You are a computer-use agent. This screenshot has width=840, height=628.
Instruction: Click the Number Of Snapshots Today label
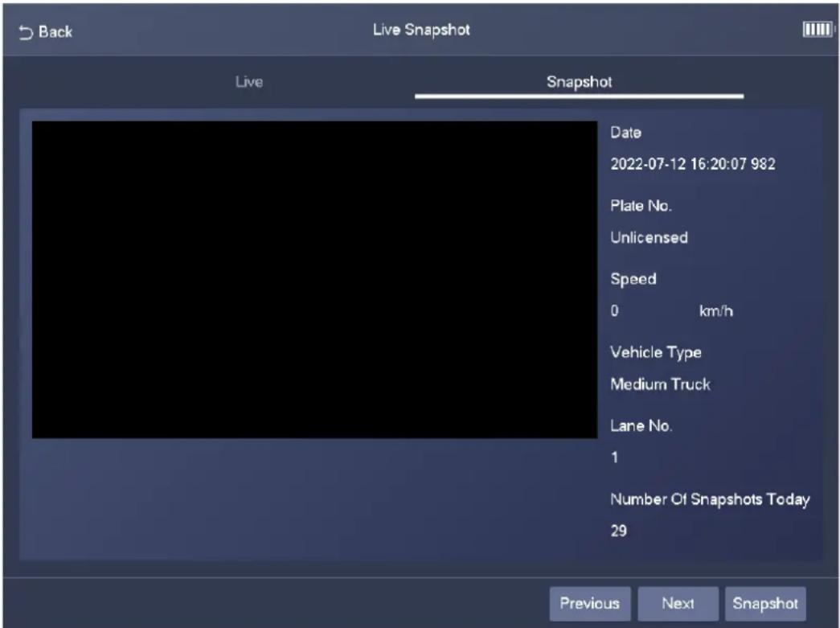[710, 499]
